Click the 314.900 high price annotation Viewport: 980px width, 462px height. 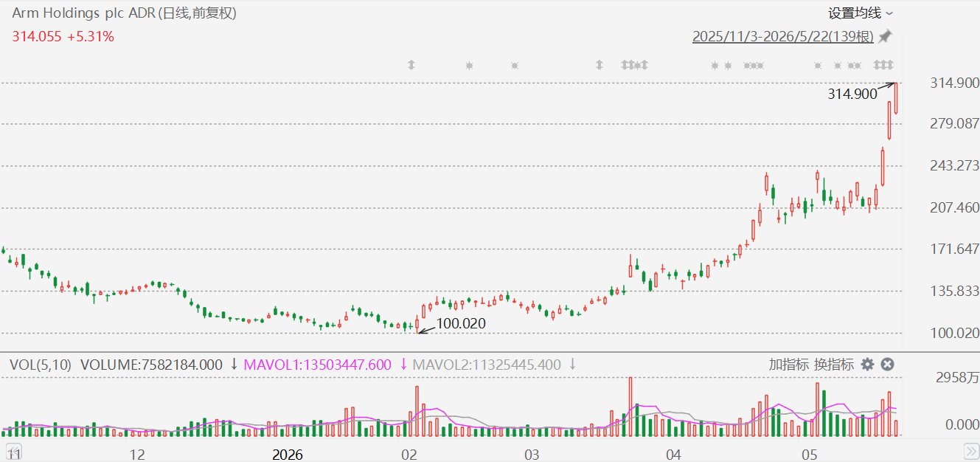[852, 94]
